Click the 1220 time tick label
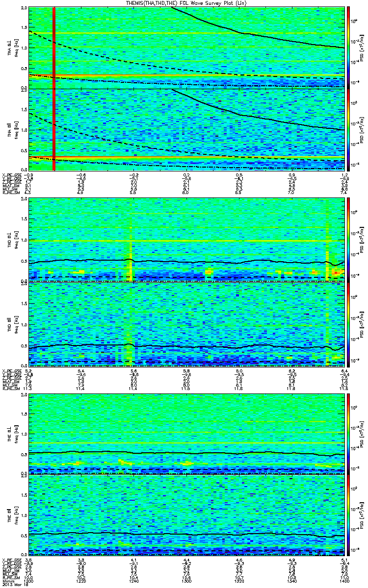The width and height of the screenshot is (368, 588). pyautogui.click(x=81, y=581)
